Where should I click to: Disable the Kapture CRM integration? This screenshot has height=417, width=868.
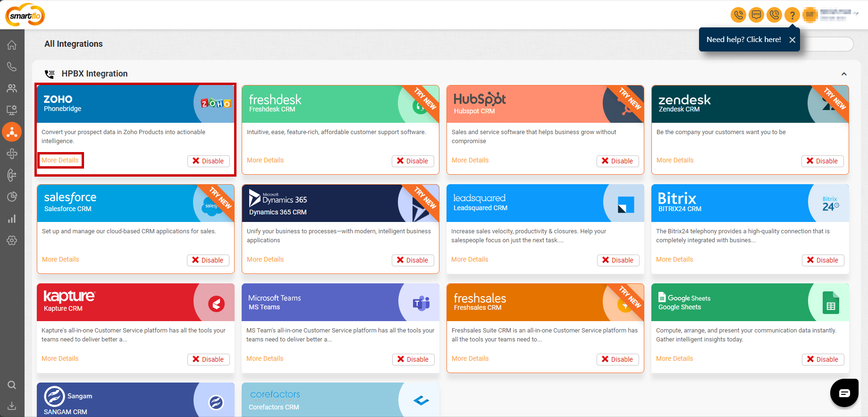click(x=209, y=359)
